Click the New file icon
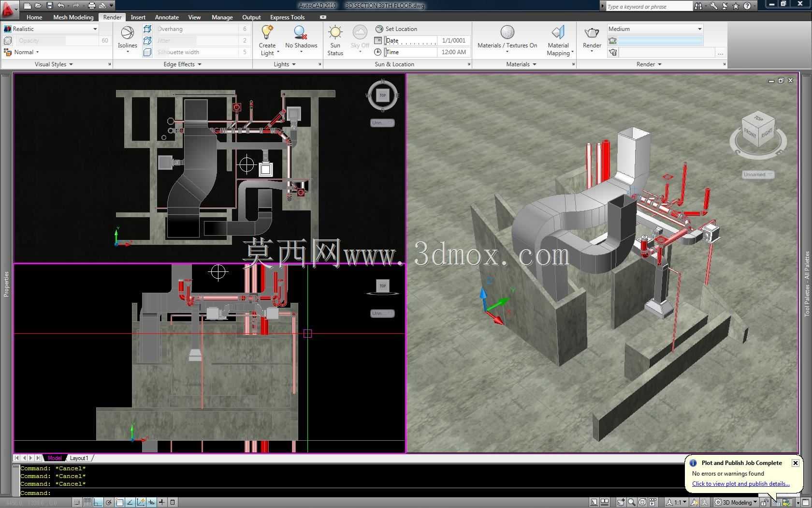Screen dimensions: 812x508 pyautogui.click(x=28, y=6)
